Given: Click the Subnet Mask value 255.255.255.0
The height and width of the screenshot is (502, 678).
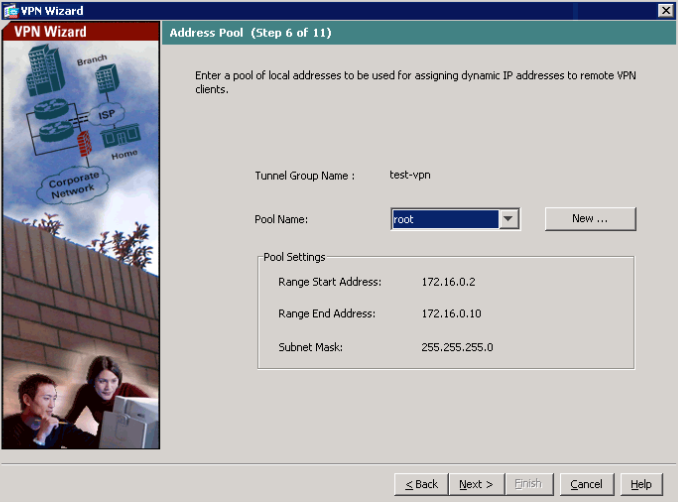Looking at the screenshot, I should [457, 347].
